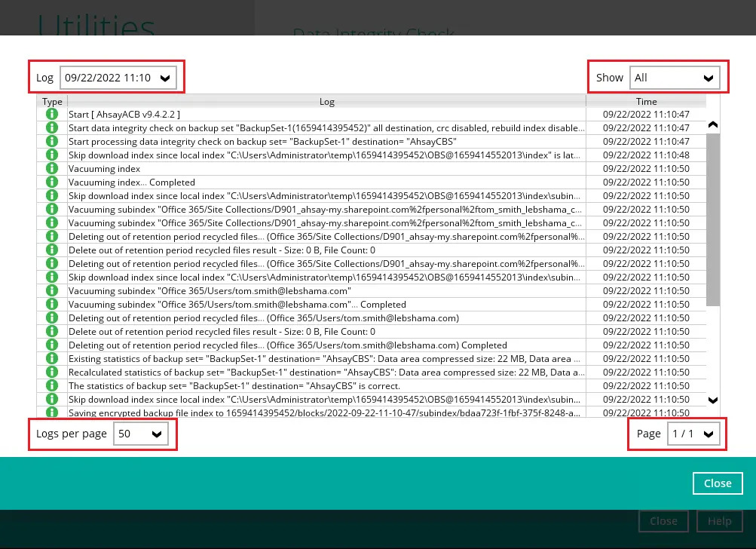
Task: Expand the Logs per page dropdown
Action: (x=140, y=434)
